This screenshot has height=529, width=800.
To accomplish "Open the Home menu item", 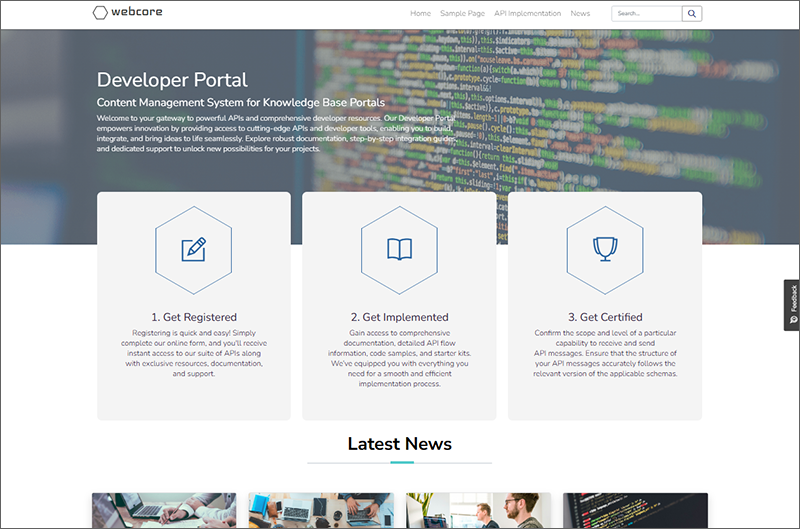I will point(420,14).
